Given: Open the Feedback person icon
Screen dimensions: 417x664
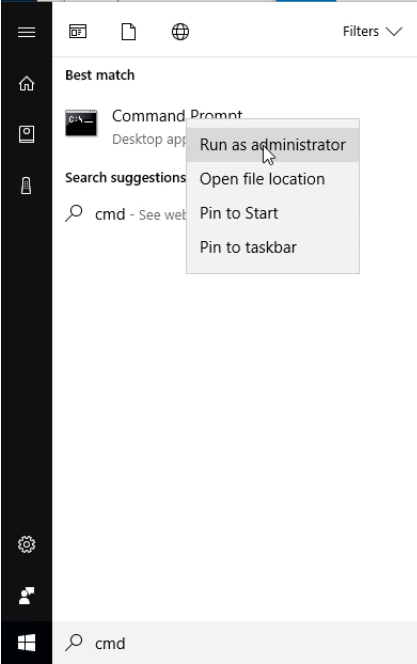Looking at the screenshot, I should click(26, 595).
